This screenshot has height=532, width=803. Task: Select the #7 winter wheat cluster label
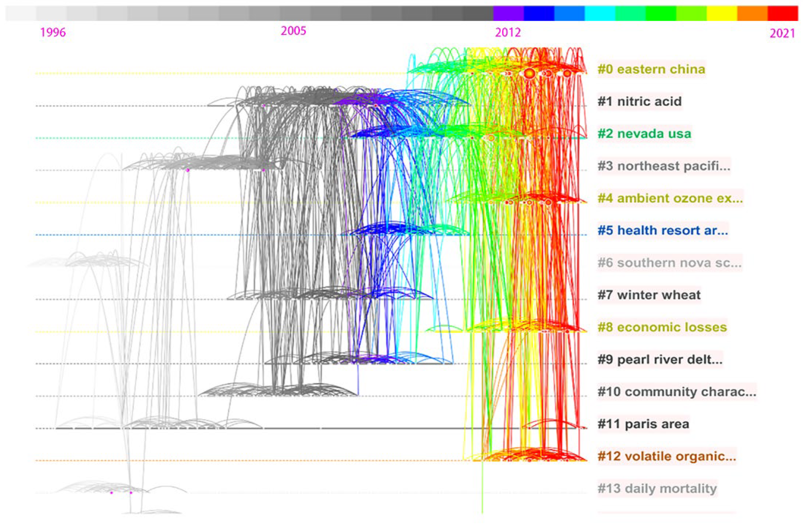pos(649,295)
